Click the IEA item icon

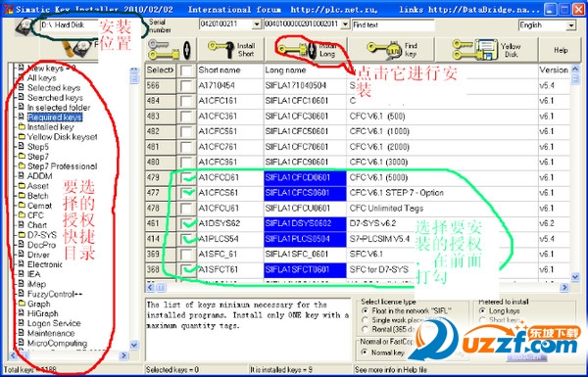(22, 274)
